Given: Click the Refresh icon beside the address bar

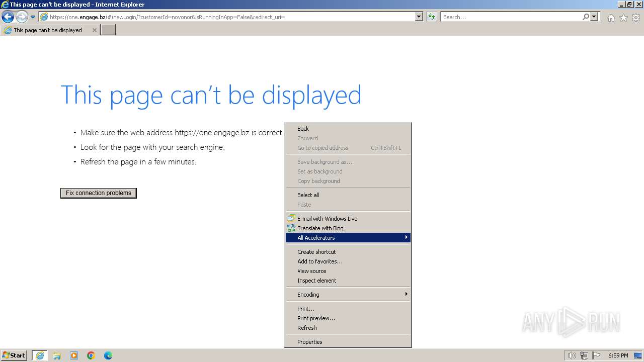Looking at the screenshot, I should pos(432,17).
